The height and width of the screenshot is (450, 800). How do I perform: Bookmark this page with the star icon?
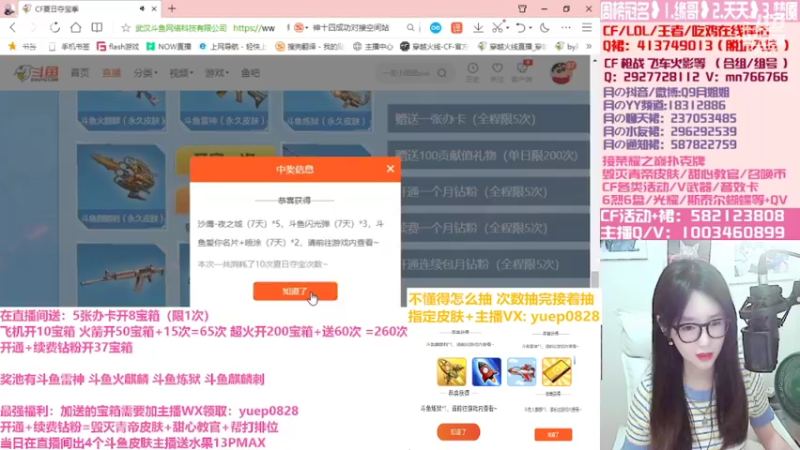(126, 28)
